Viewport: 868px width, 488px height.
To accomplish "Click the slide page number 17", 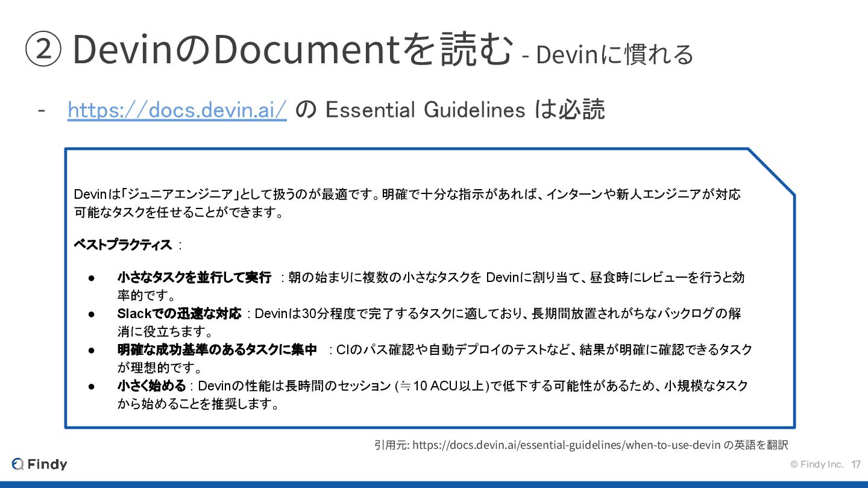I will [856, 465].
